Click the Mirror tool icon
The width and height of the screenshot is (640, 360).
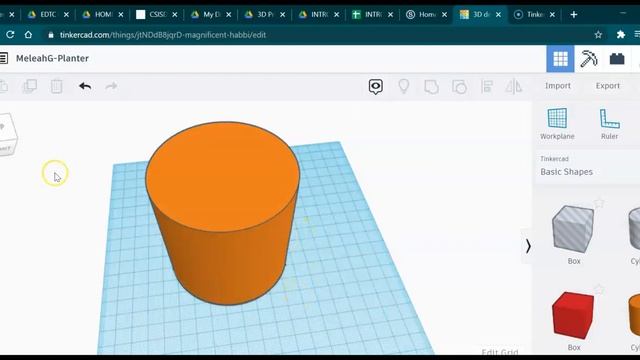[x=513, y=87]
